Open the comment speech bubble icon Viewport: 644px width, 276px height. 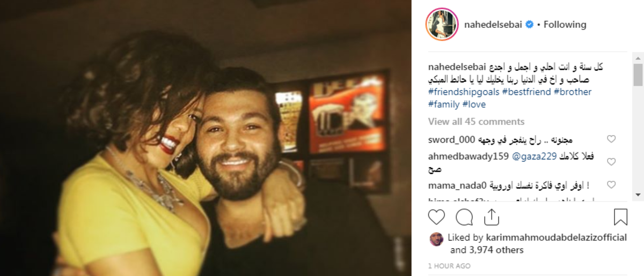(464, 217)
